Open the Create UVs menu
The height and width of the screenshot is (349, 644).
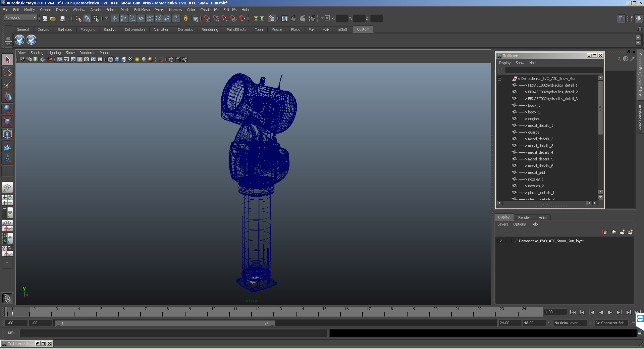click(209, 10)
